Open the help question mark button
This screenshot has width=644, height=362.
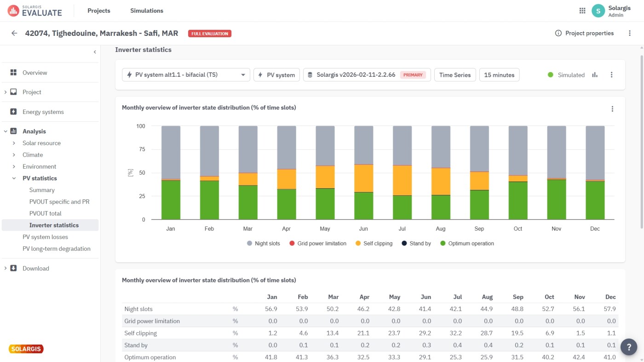(628, 347)
